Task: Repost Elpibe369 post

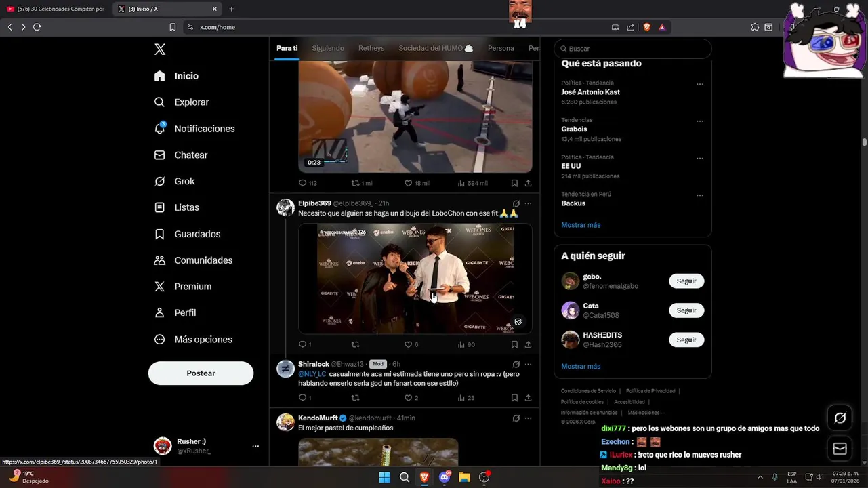Action: [355, 344]
